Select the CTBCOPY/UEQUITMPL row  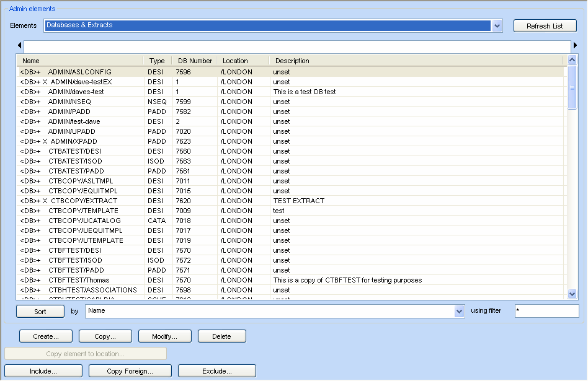291,231
